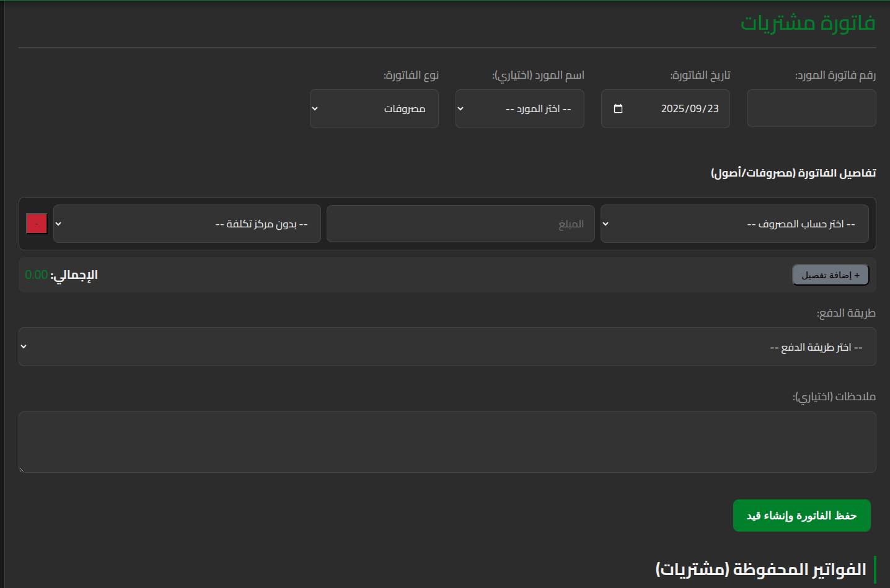Grab the notes textarea resize handle

[22, 470]
